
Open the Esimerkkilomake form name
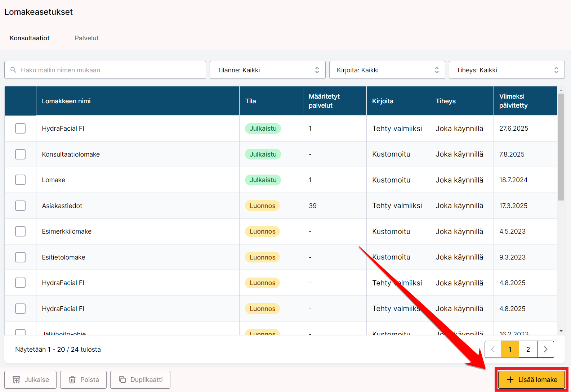point(67,231)
